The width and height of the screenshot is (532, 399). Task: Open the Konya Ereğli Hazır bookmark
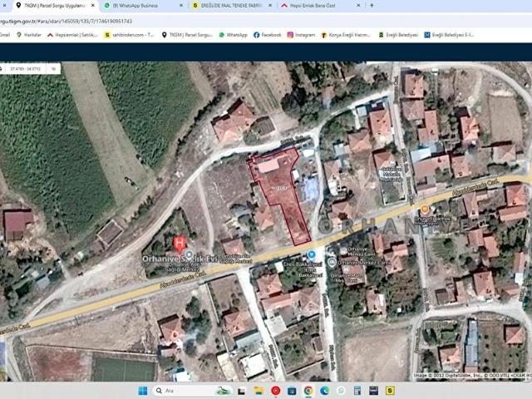[346, 35]
